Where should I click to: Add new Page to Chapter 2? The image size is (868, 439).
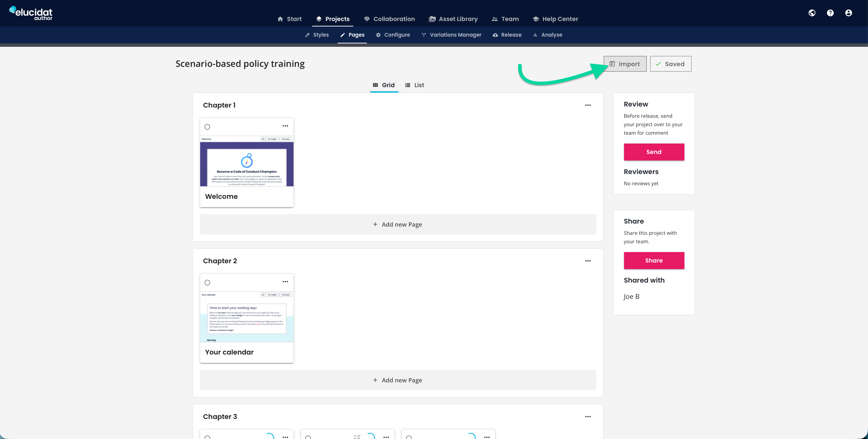pos(398,380)
